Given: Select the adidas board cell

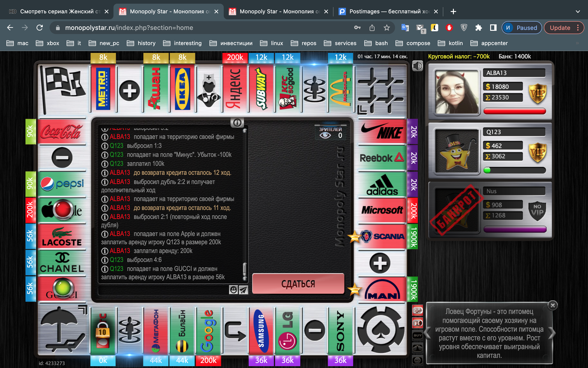Looking at the screenshot, I should pos(382,184).
